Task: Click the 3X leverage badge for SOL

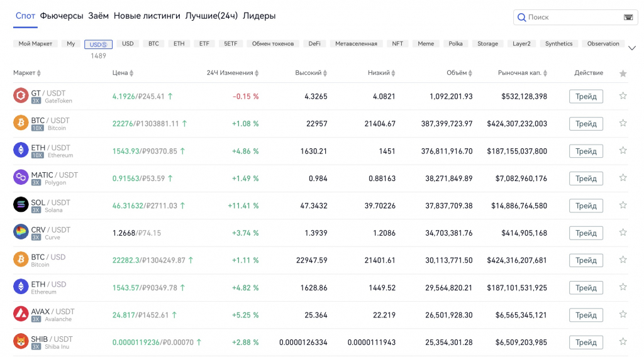Action: [x=36, y=210]
